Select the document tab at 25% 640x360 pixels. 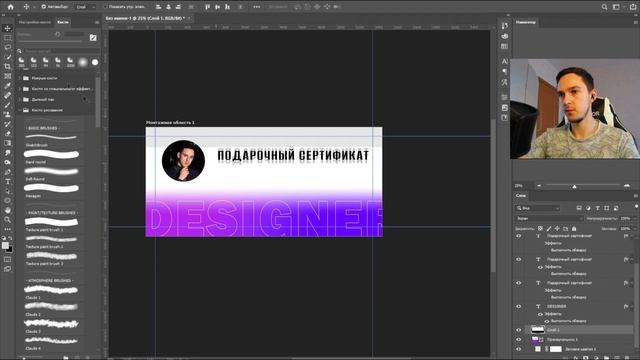(146, 18)
